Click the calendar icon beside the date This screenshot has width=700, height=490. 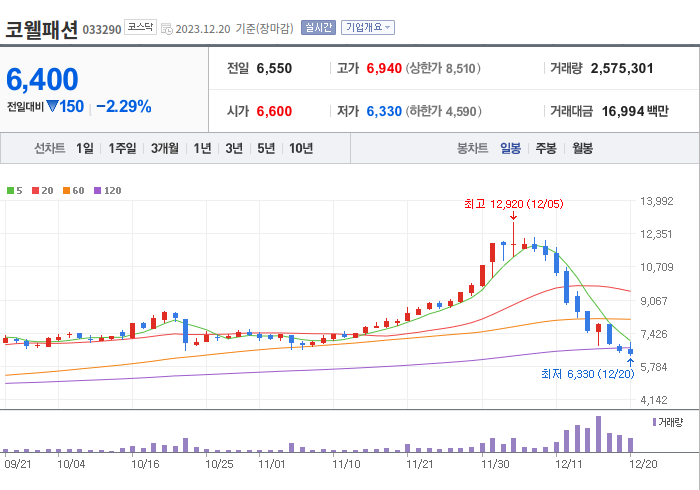pyautogui.click(x=167, y=29)
